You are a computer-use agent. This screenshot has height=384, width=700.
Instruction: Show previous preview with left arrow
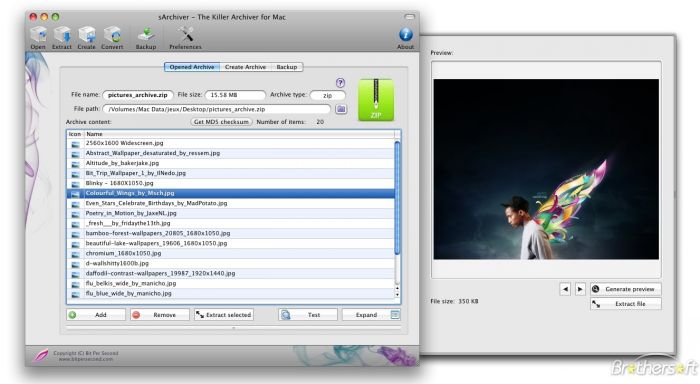565,289
